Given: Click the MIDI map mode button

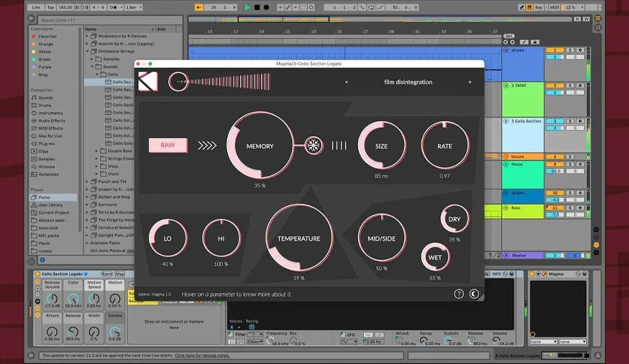Looking at the screenshot, I should coord(555,8).
